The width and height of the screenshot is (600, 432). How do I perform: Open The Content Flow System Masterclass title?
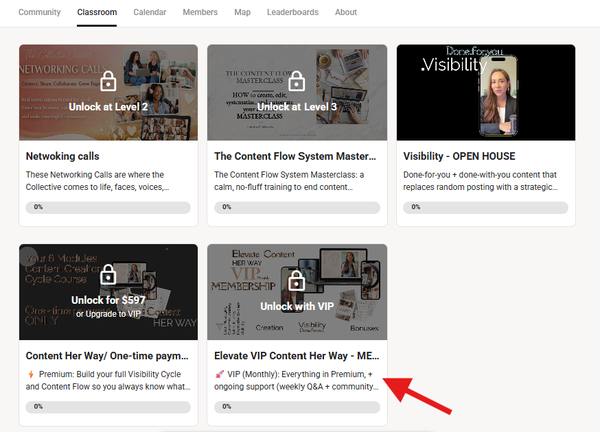click(295, 157)
